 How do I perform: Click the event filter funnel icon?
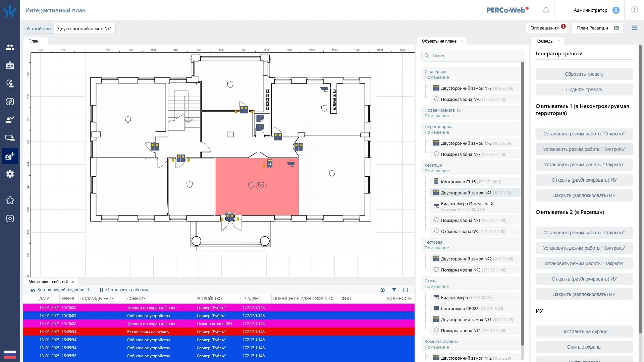[394, 290]
